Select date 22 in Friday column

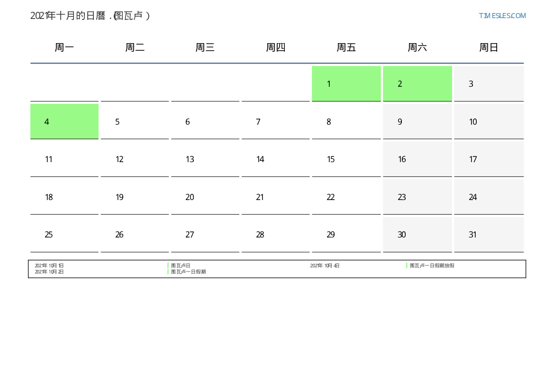click(346, 197)
